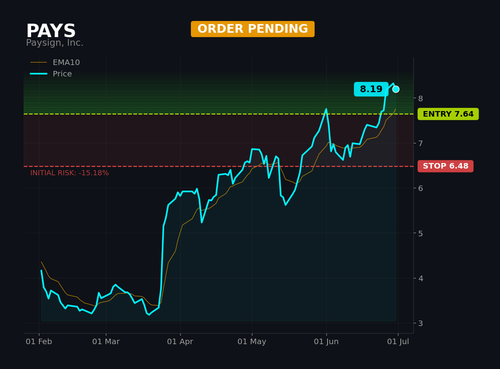Click the ENTRY 7.64 label
This screenshot has height=369, width=500.
point(448,114)
